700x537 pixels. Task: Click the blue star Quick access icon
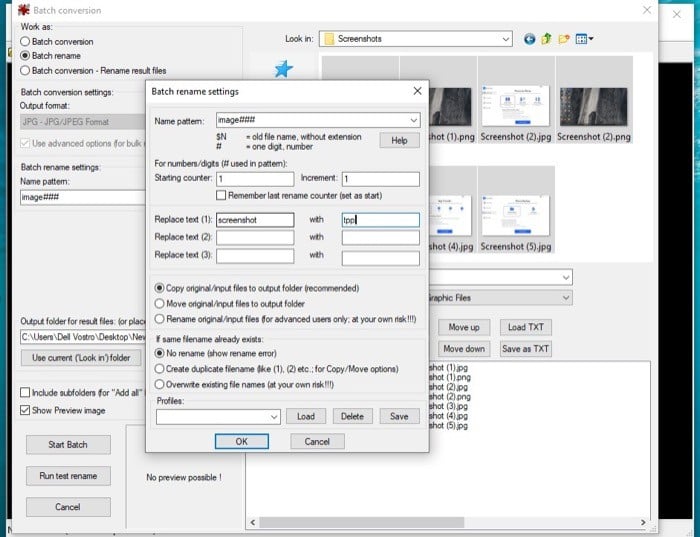pyautogui.click(x=283, y=69)
